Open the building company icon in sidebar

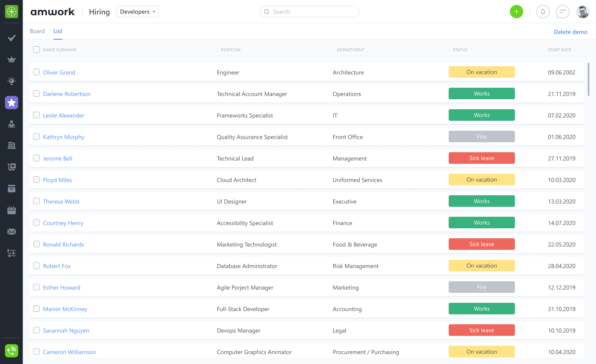pos(11,145)
